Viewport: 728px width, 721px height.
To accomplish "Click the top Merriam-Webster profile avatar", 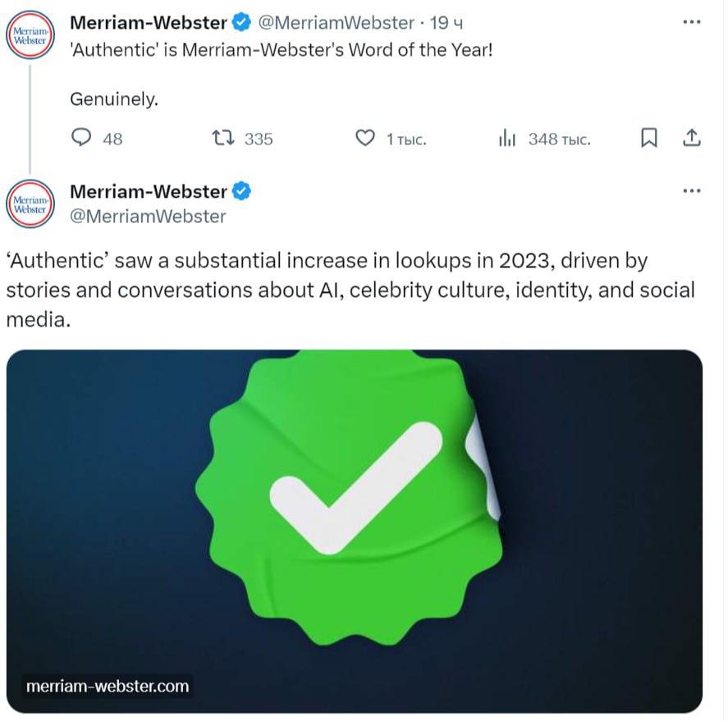I will [30, 34].
